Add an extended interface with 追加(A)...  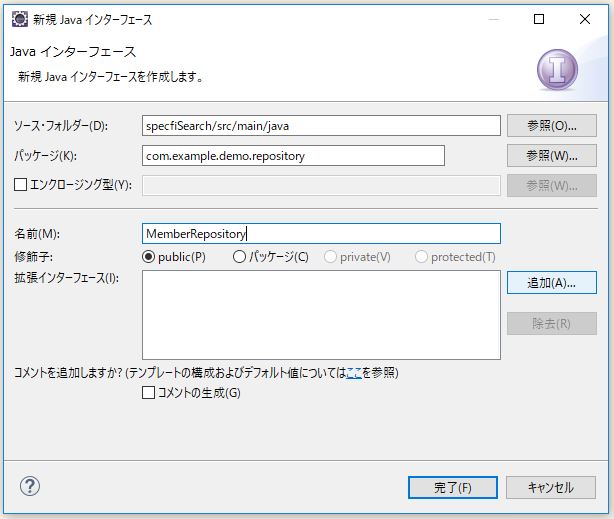point(552,282)
